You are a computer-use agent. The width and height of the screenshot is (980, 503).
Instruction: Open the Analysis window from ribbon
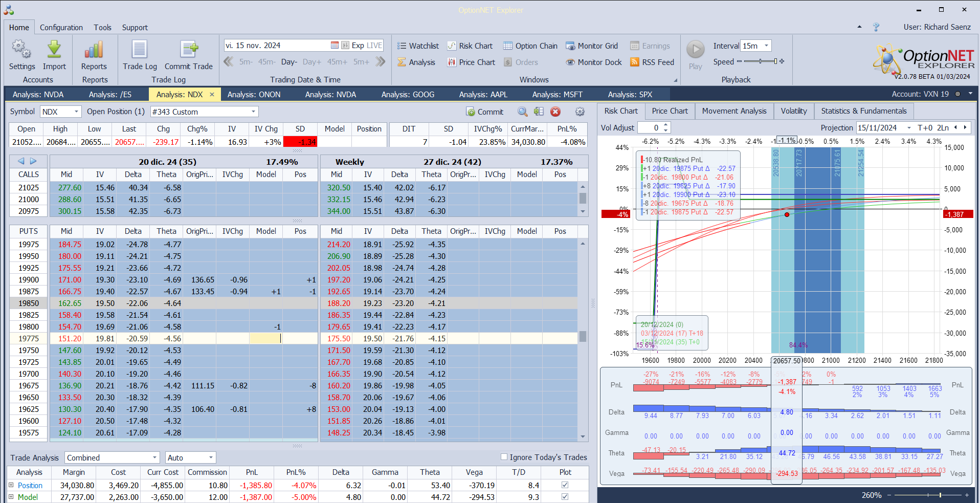[416, 62]
